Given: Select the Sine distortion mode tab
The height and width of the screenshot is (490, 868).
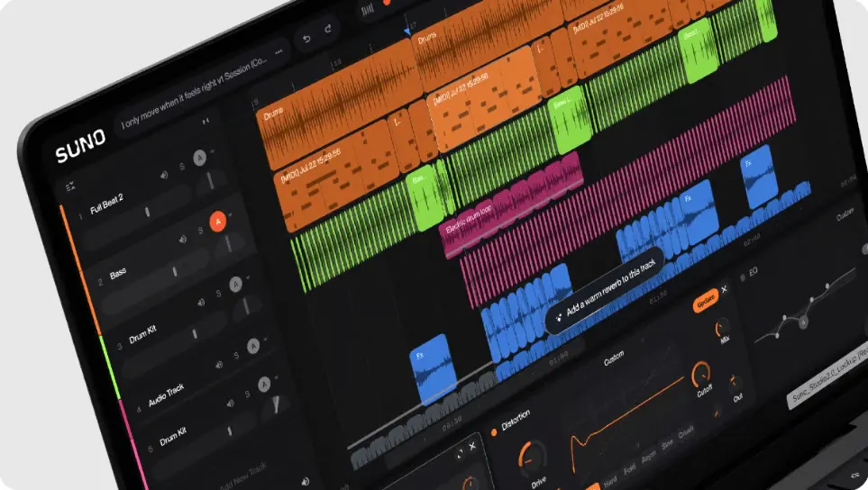Looking at the screenshot, I should point(667,443).
